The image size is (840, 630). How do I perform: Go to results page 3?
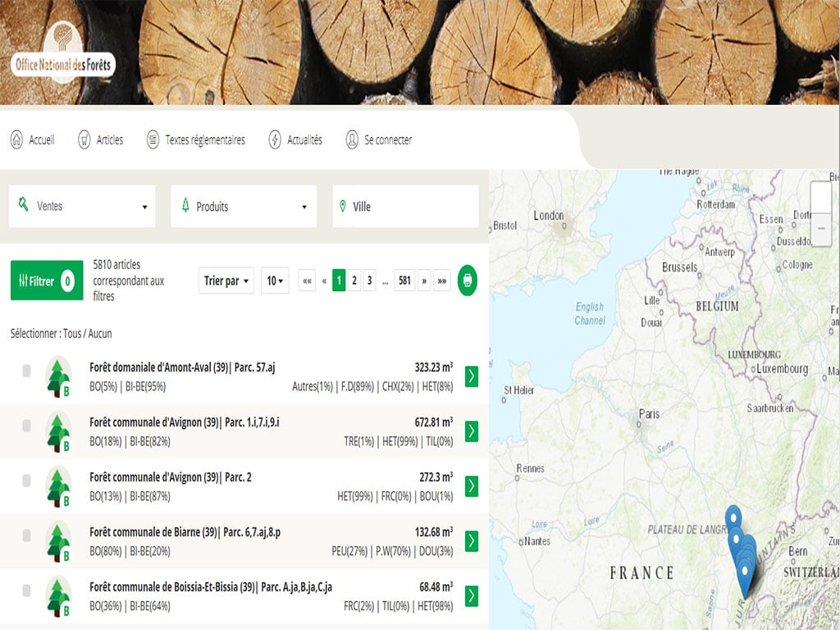369,281
